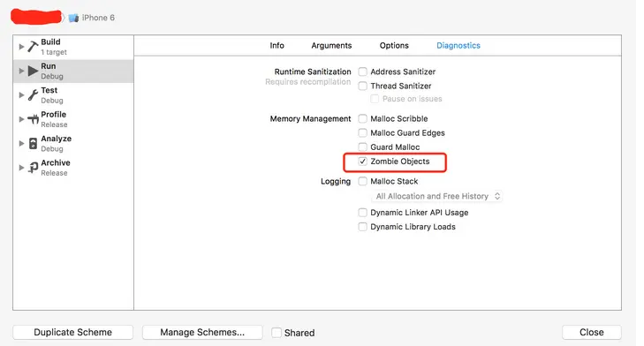Image resolution: width=644 pixels, height=346 pixels.
Task: Click the Test wrench icon
Action: coord(33,95)
